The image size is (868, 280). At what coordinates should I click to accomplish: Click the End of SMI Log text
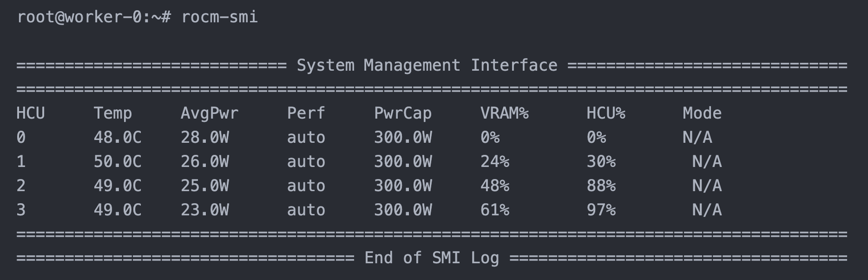(432, 258)
